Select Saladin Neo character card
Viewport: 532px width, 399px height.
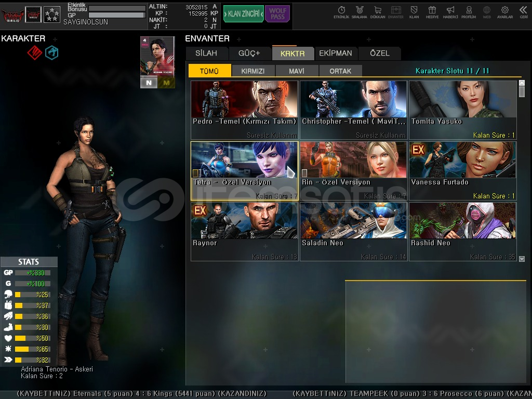(x=353, y=231)
